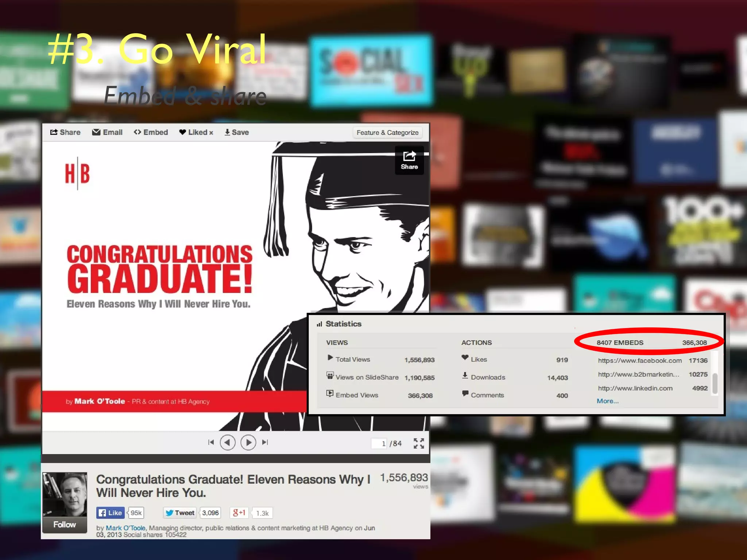
Task: Jump to last slide icon
Action: [x=265, y=442]
